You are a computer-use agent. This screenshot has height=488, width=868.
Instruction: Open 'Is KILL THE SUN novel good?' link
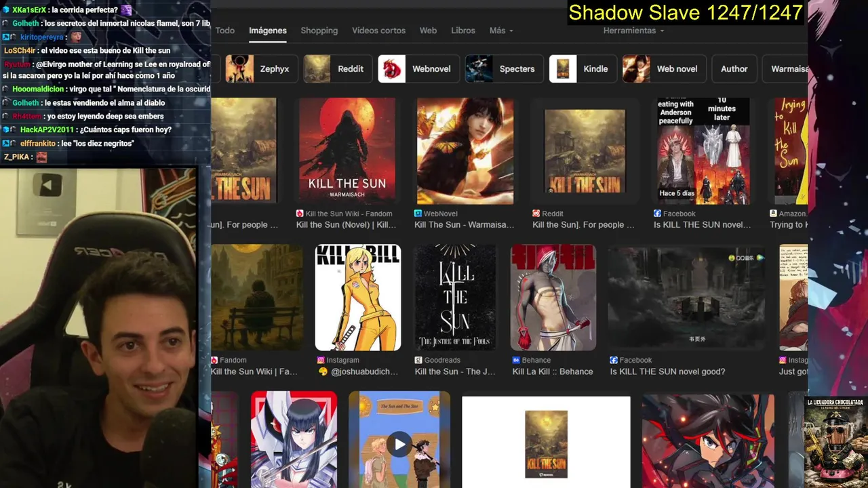tap(667, 371)
